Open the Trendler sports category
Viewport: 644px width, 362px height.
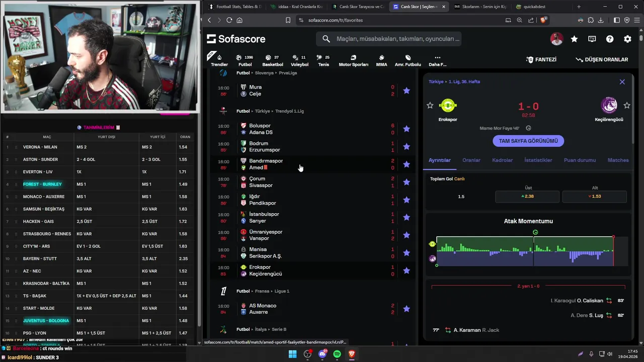[x=219, y=60]
